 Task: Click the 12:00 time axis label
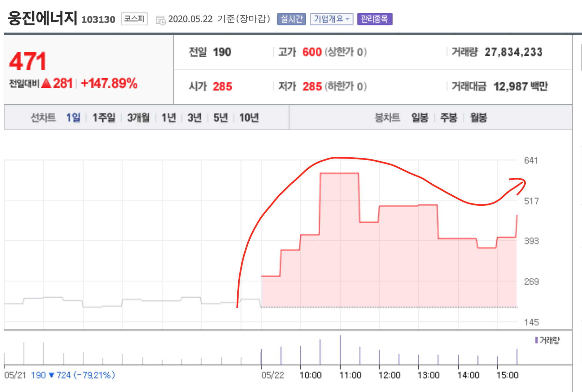(x=389, y=375)
